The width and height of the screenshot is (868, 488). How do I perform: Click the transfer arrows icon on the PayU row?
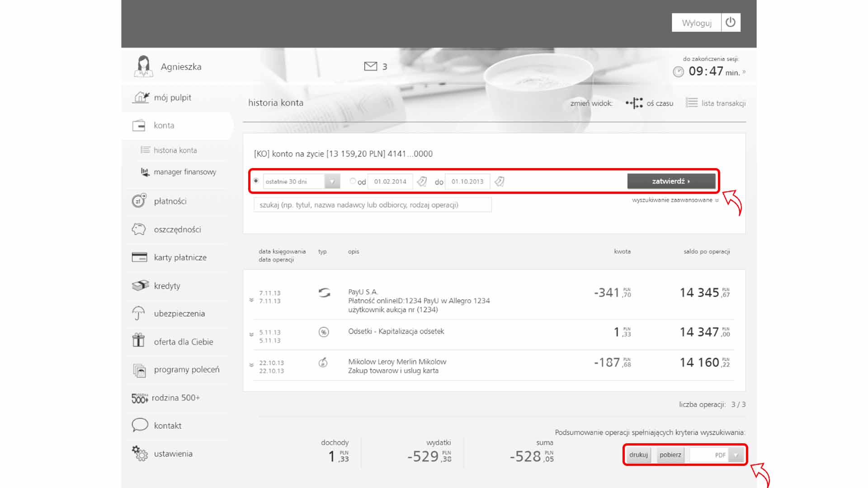(324, 293)
